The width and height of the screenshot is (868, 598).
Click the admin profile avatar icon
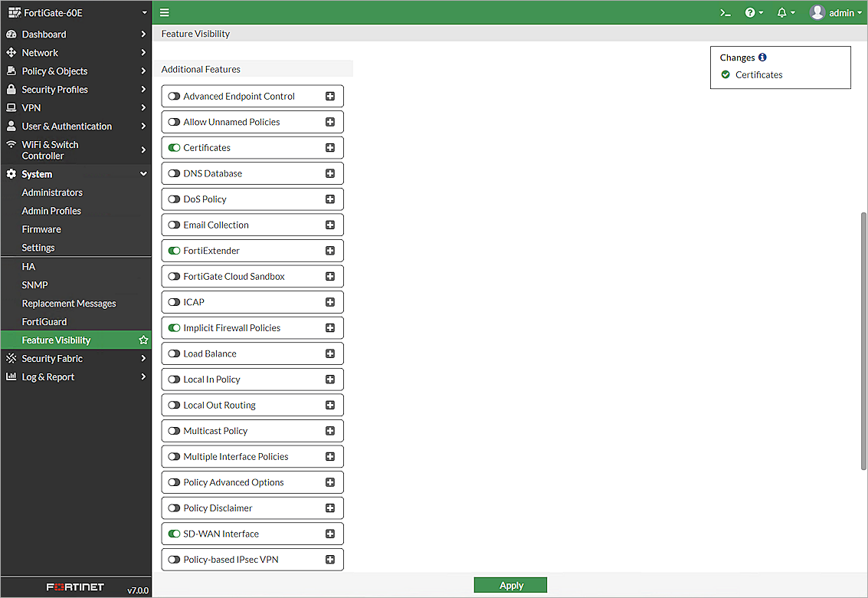pos(817,12)
